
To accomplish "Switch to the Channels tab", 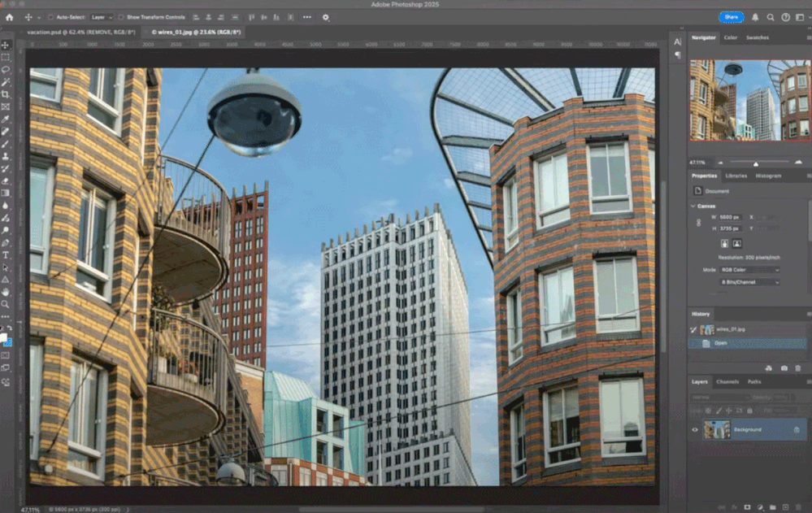I will [727, 382].
